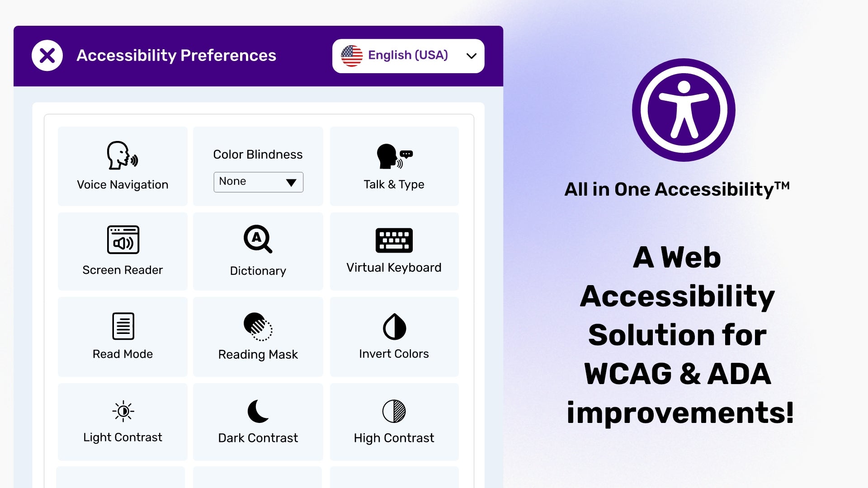The width and height of the screenshot is (868, 488).
Task: Click the Accessibility Preferences title
Action: [176, 55]
